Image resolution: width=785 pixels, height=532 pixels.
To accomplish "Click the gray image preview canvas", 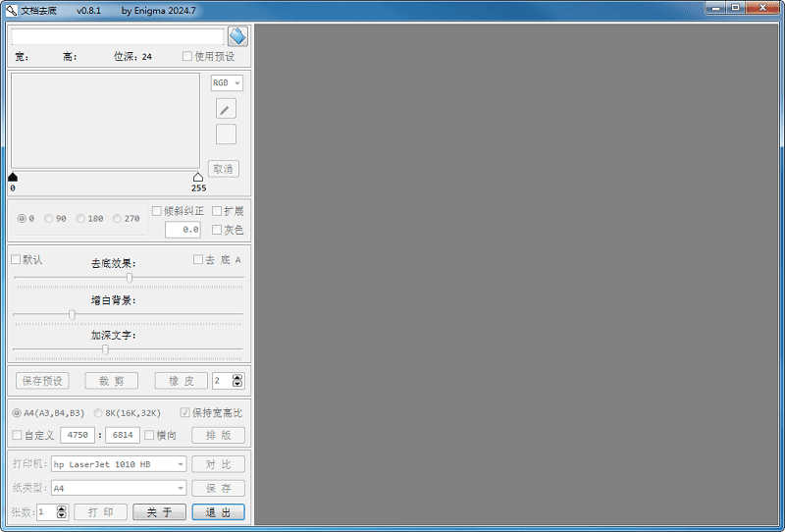I will [516, 274].
